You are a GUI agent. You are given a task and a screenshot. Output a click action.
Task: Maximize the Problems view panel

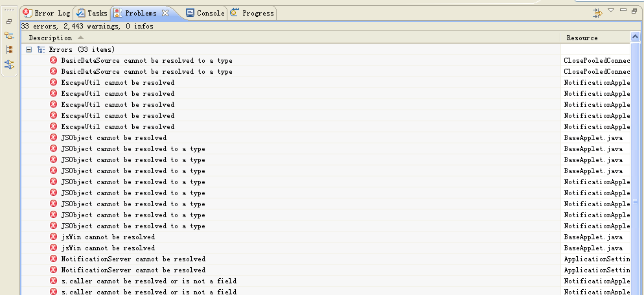pyautogui.click(x=634, y=10)
